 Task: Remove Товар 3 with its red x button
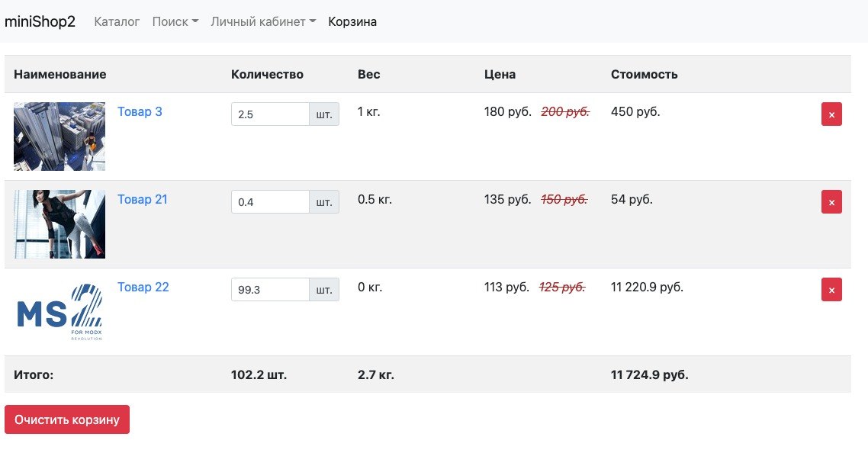click(831, 114)
